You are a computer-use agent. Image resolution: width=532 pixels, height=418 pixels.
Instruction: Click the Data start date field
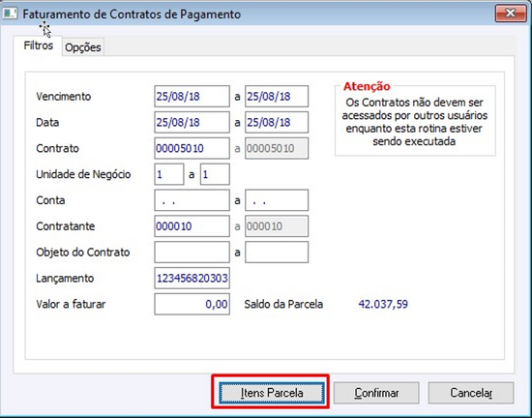pyautogui.click(x=192, y=123)
